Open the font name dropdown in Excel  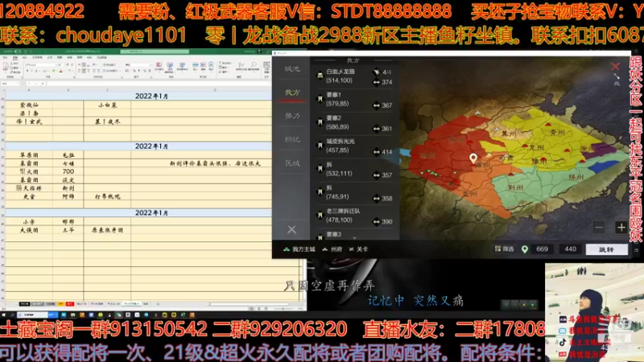57,65
